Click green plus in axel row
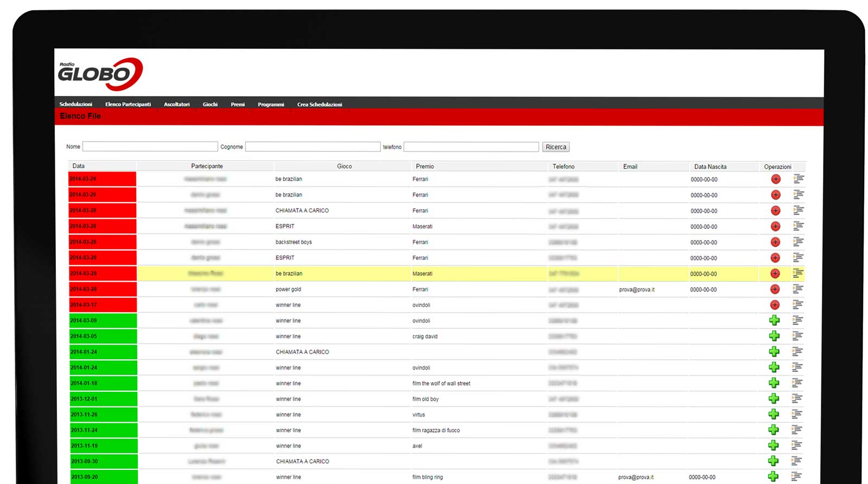Image resolution: width=868 pixels, height=484 pixels. tap(774, 445)
